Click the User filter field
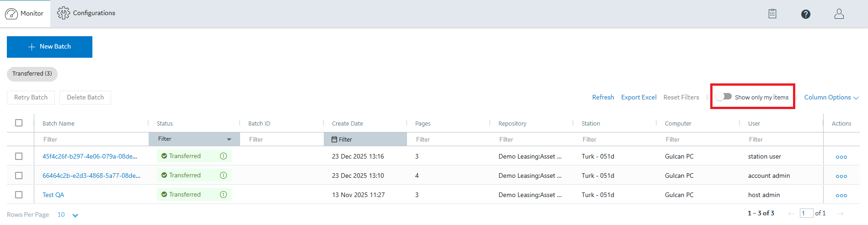This screenshot has height=225, width=868. pyautogui.click(x=782, y=139)
